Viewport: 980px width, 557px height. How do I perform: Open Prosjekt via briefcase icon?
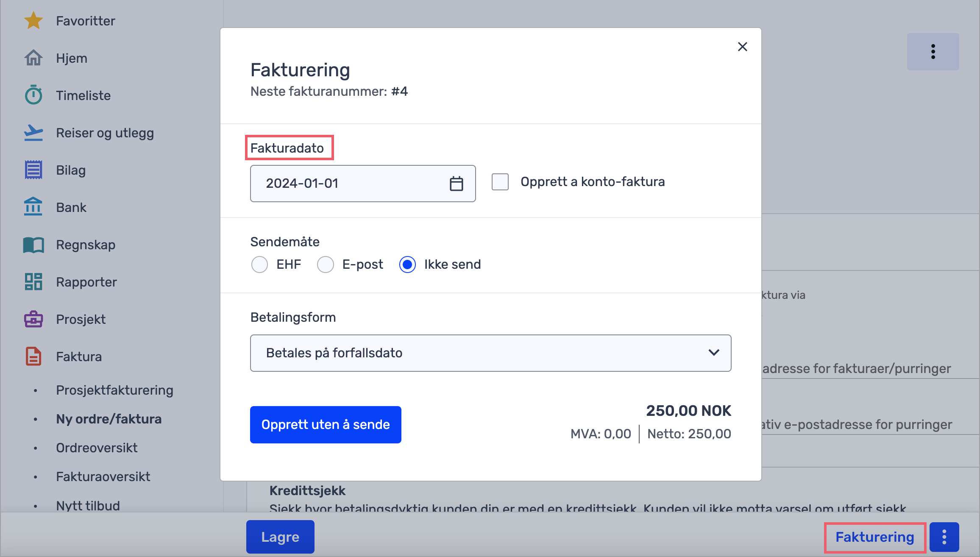tap(33, 319)
